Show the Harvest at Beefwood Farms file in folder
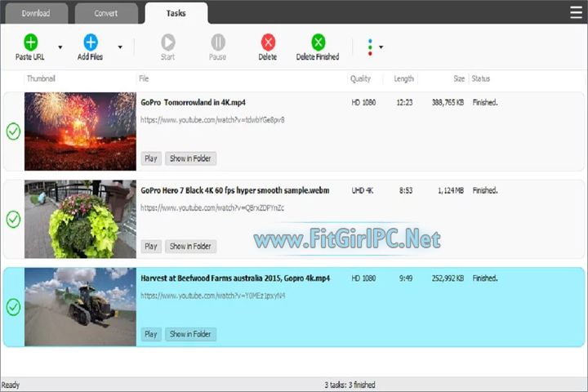The image size is (588, 392). point(190,334)
